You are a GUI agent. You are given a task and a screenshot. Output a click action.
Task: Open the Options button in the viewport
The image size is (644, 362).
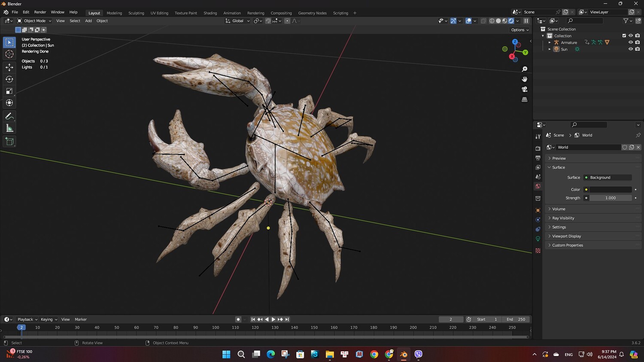click(x=519, y=30)
